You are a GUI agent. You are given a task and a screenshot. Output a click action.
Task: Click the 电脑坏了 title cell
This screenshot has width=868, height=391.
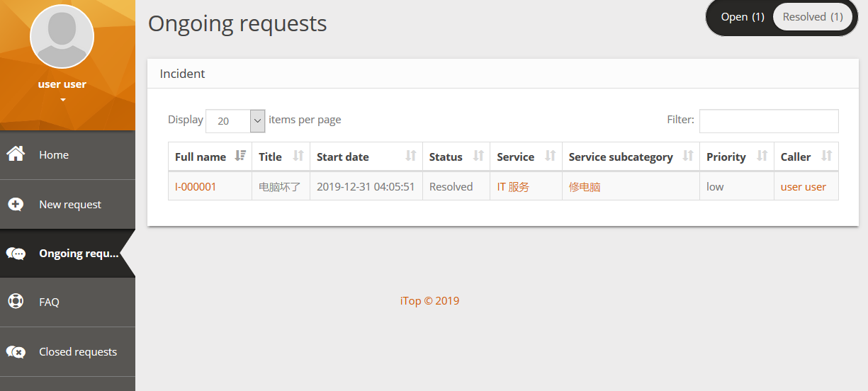[x=280, y=187]
